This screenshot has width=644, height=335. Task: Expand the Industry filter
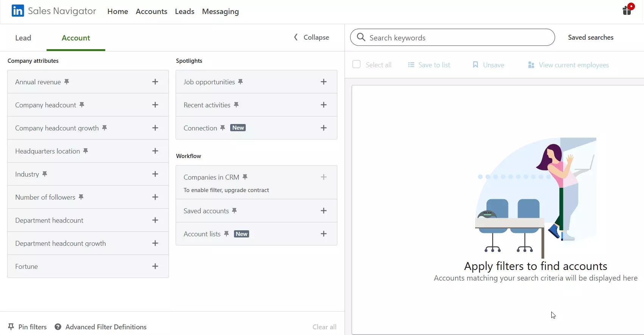155,174
